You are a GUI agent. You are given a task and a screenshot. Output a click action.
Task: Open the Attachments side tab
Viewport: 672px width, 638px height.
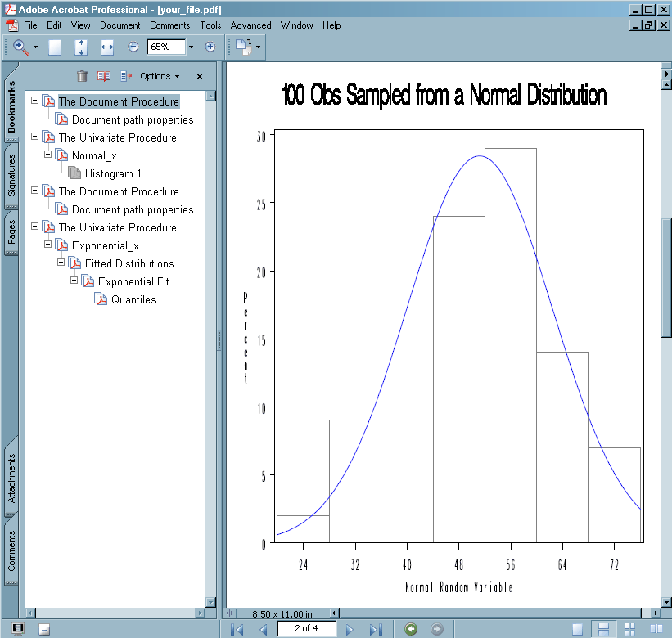[x=11, y=478]
